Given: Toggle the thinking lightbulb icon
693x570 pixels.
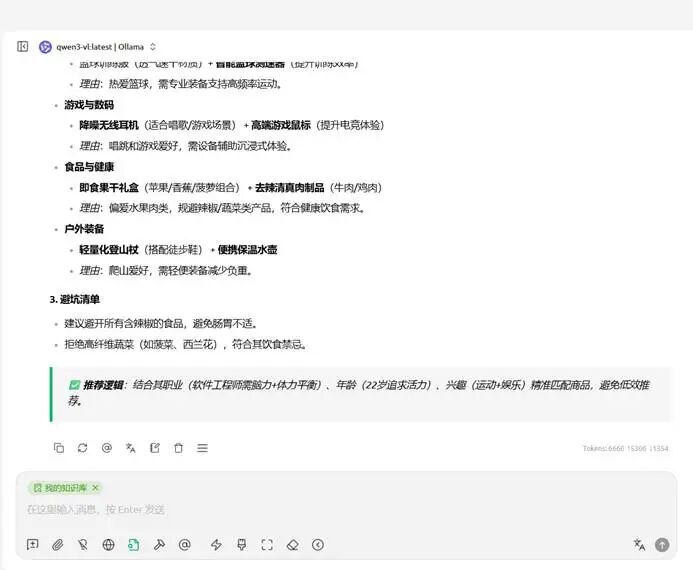Looking at the screenshot, I should tap(83, 545).
